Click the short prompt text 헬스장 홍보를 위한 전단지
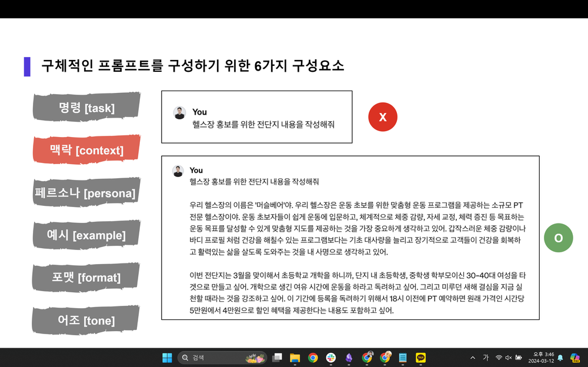 pos(263,124)
